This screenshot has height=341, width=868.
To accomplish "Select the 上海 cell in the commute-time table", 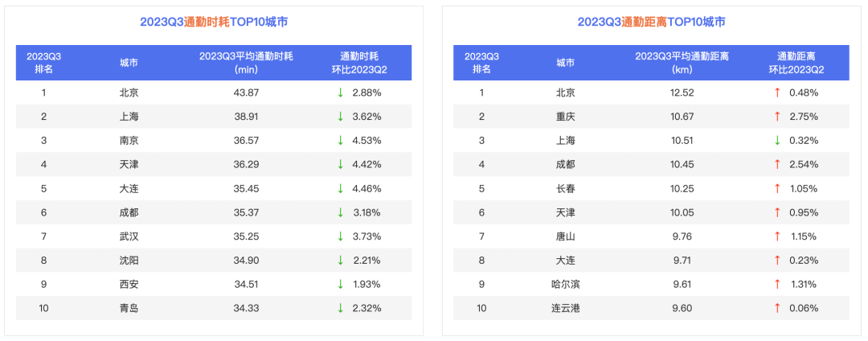I will (129, 117).
